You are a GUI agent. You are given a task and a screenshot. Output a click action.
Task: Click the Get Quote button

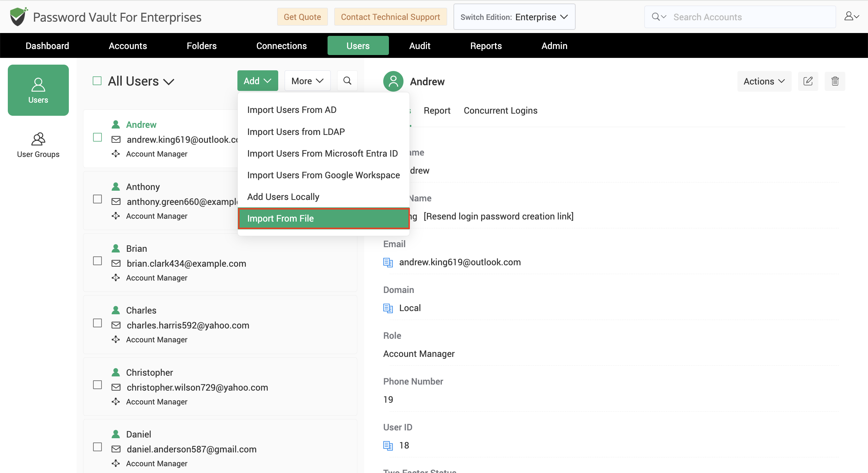(x=302, y=17)
